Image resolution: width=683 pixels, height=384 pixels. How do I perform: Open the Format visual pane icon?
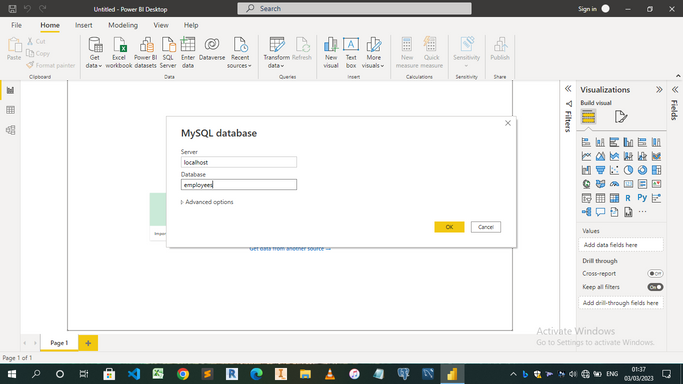(621, 117)
